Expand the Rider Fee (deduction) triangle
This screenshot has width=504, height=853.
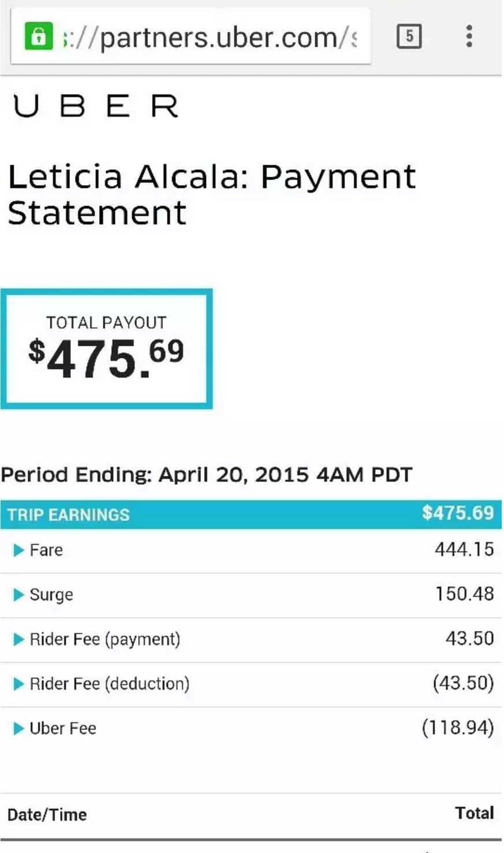[x=18, y=684]
